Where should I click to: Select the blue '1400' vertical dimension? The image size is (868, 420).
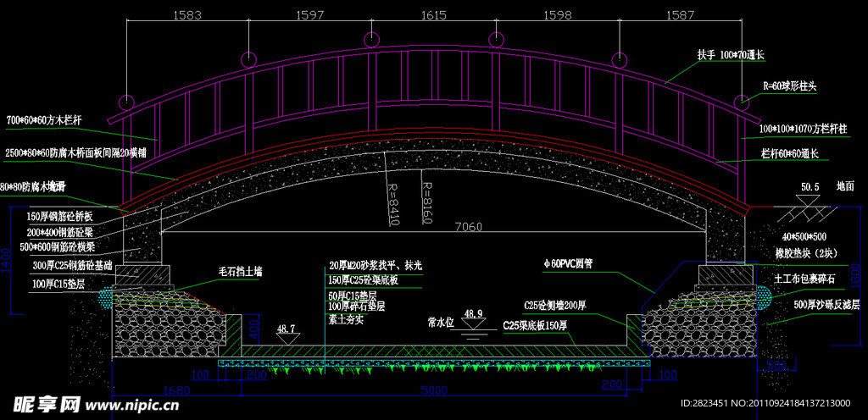[x=4, y=262]
